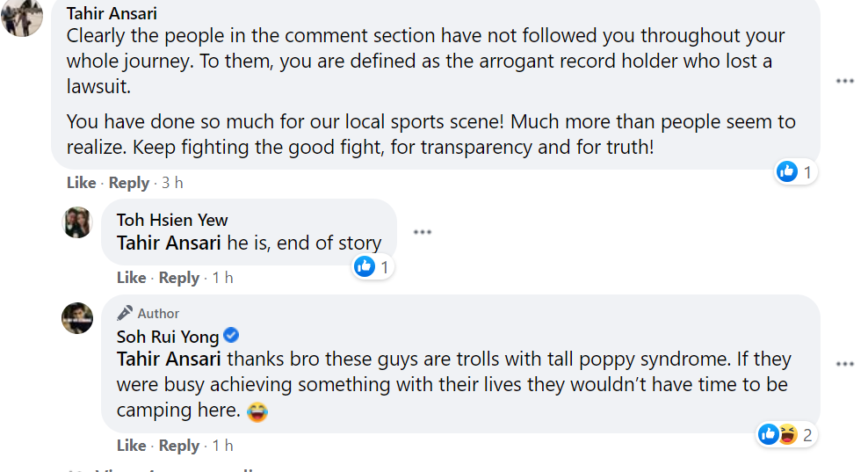Open Toh Hsien Yew's profile name link
Image resolution: width=868 pixels, height=472 pixels.
tap(172, 220)
